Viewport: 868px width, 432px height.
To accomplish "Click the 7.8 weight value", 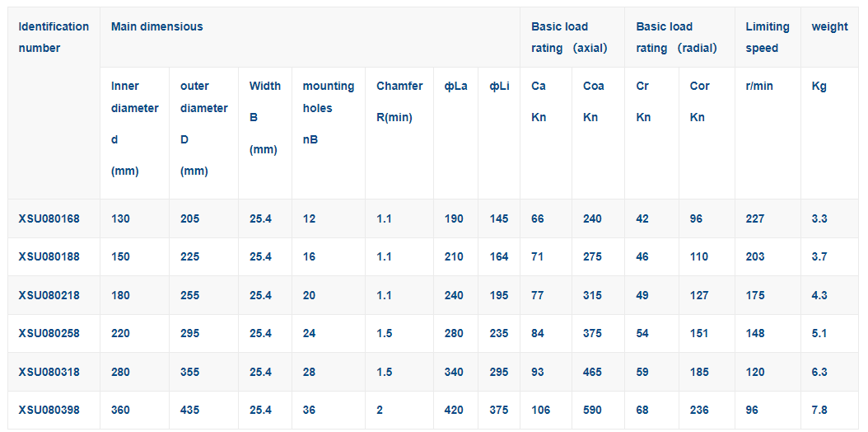I will [x=819, y=410].
